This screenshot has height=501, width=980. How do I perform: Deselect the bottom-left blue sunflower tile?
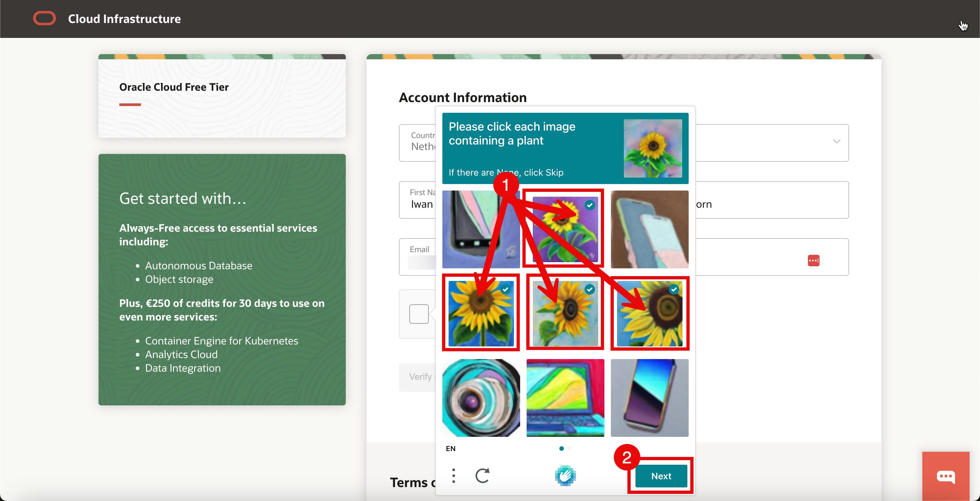point(481,313)
